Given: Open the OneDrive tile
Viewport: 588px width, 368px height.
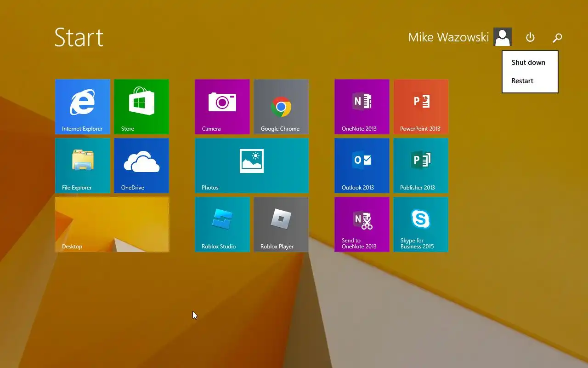Looking at the screenshot, I should 141,166.
